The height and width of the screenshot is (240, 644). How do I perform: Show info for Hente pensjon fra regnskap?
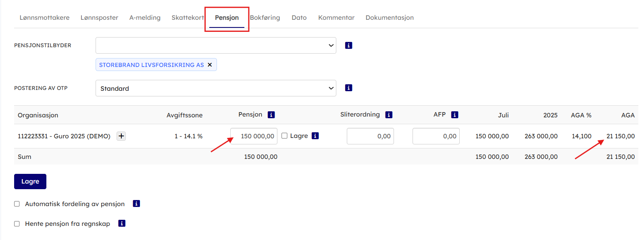(x=122, y=223)
